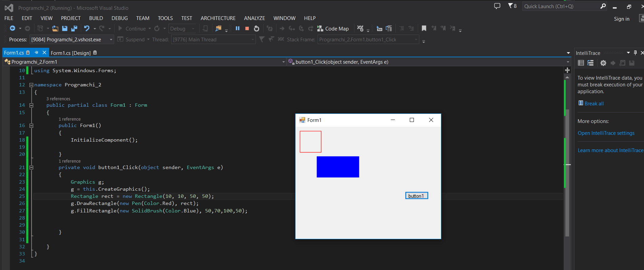Click the Find in Files icon

(x=218, y=28)
